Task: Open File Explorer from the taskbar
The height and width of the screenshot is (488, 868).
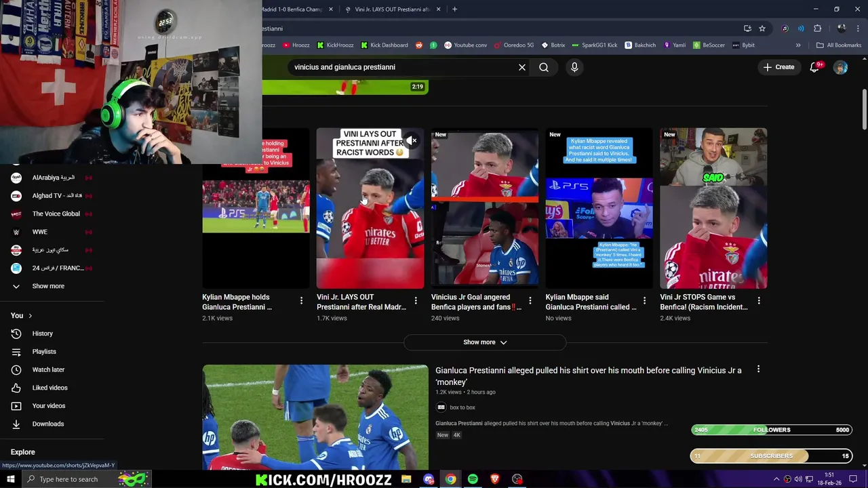Action: (406, 479)
